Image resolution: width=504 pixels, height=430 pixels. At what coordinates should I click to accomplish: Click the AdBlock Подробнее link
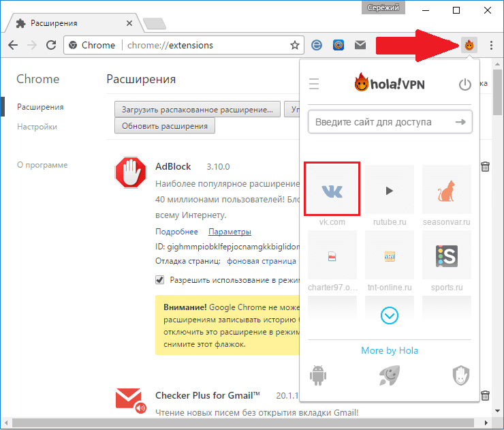coord(176,232)
